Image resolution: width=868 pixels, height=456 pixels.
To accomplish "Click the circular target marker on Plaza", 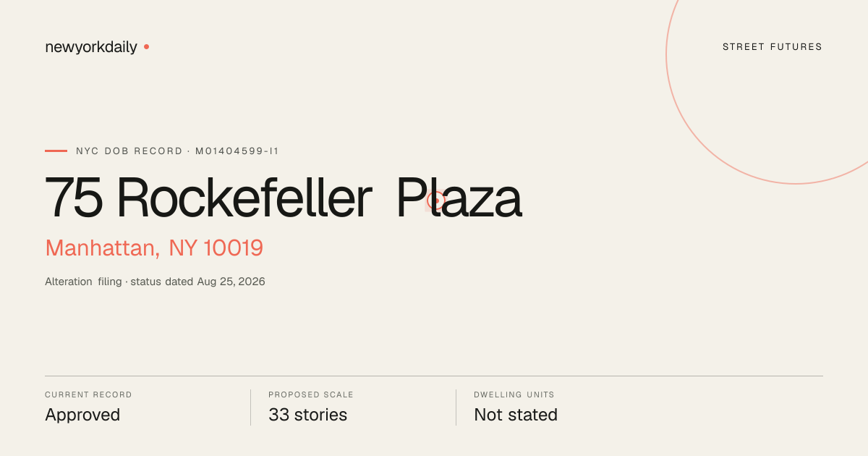I will 436,200.
